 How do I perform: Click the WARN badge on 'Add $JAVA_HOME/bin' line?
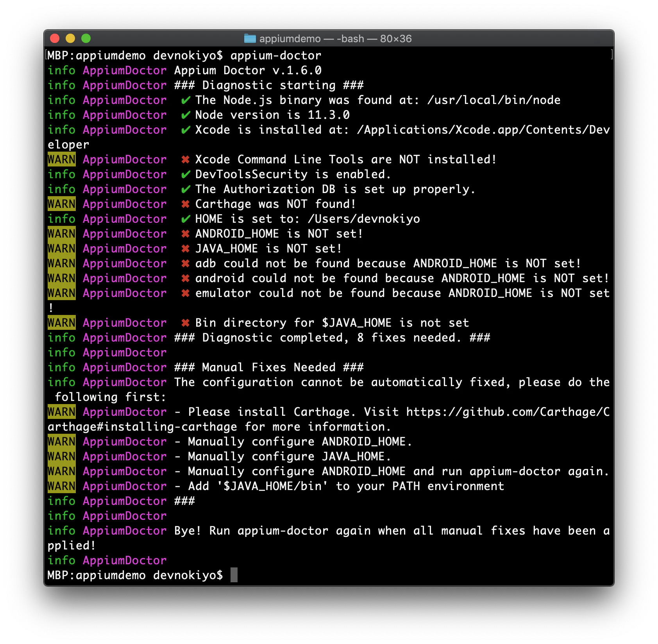(x=62, y=486)
